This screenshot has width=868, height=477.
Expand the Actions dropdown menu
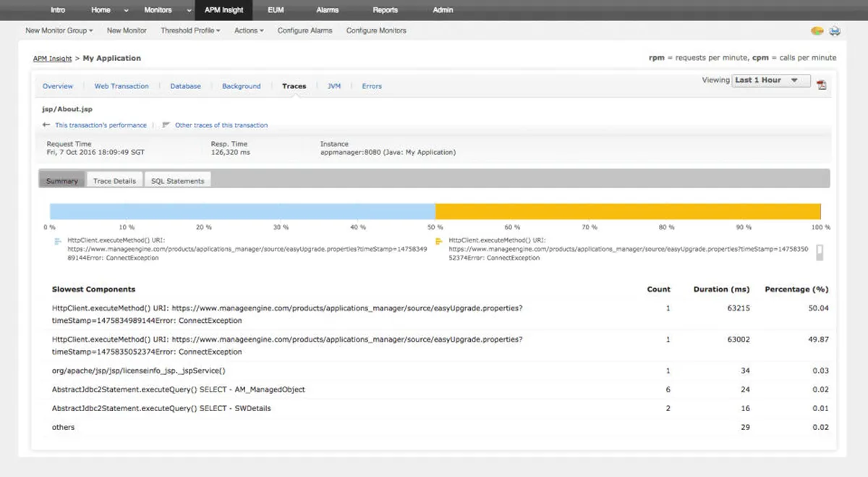click(x=249, y=31)
